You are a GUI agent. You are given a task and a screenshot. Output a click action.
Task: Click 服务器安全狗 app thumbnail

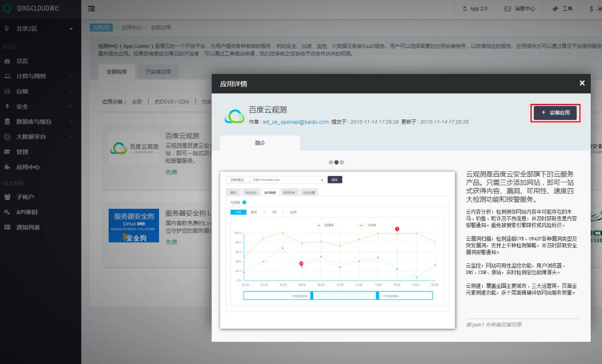134,226
